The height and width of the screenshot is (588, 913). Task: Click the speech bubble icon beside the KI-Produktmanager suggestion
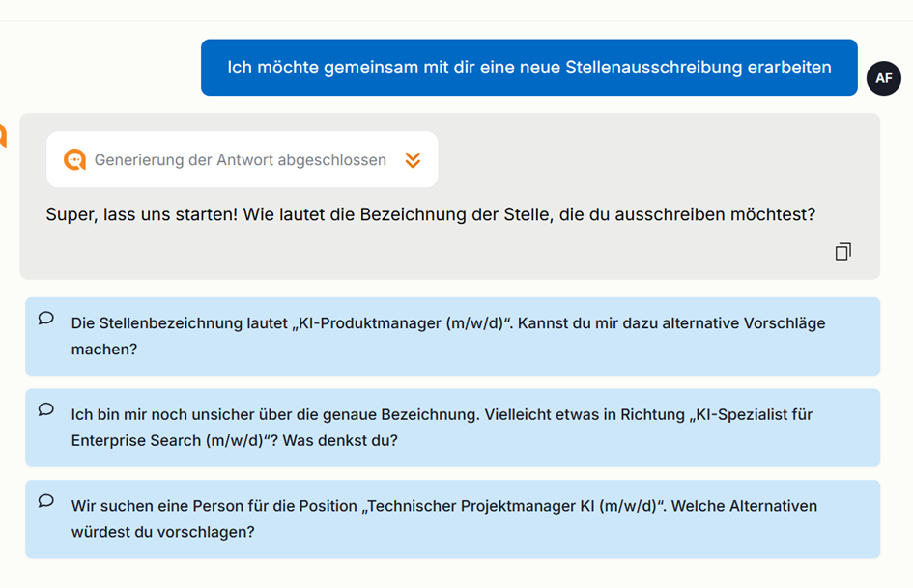[46, 318]
